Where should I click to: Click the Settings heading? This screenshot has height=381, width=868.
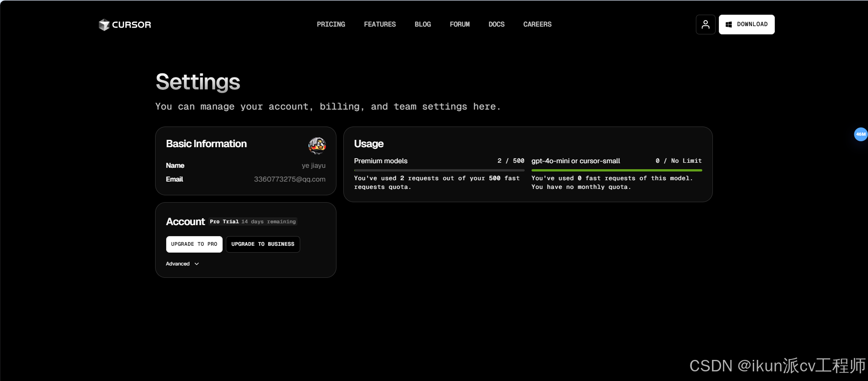198,82
